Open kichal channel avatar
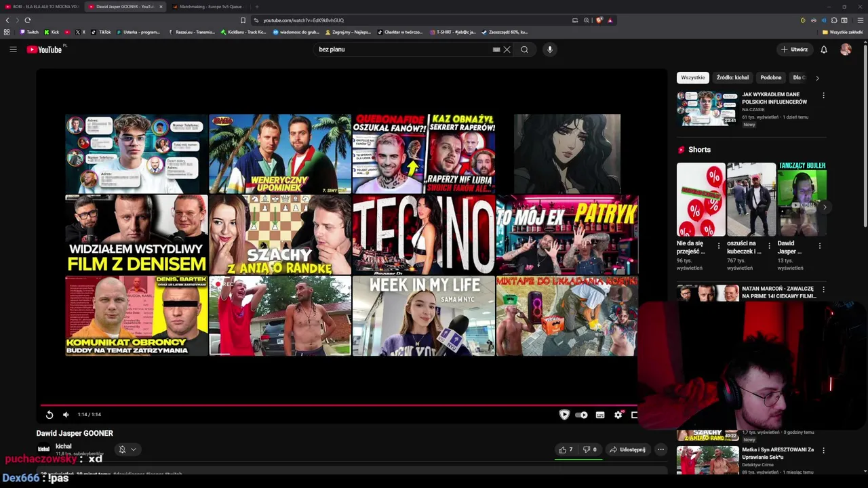This screenshot has height=488, width=868. click(43, 449)
